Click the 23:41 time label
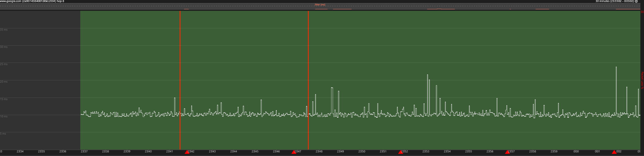 (170, 151)
